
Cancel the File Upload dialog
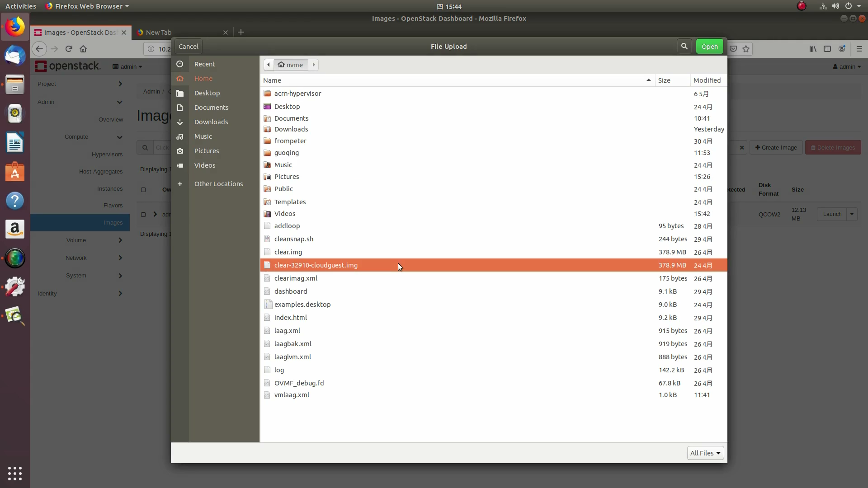tap(189, 47)
